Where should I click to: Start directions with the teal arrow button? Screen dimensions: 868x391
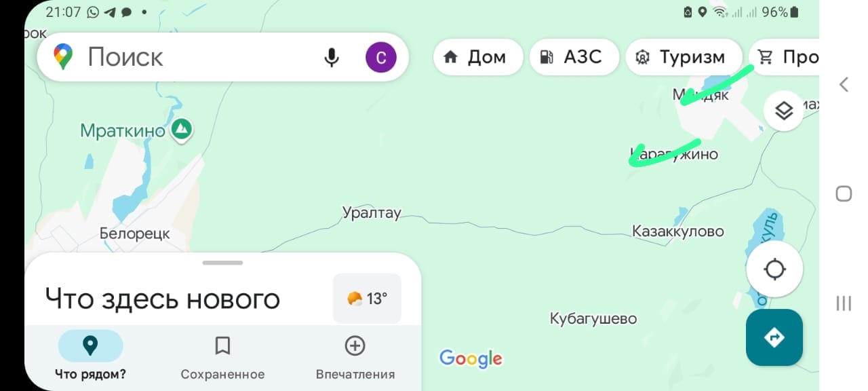coord(774,337)
